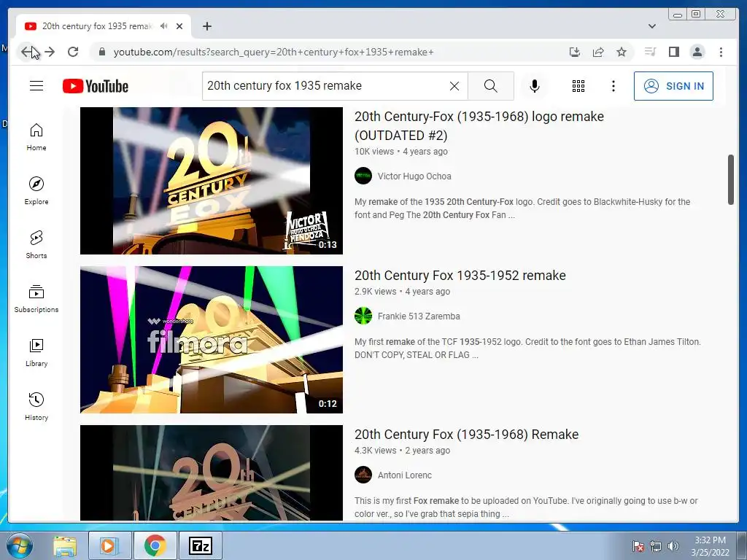
Task: View site info via padlock icon
Action: 101,52
